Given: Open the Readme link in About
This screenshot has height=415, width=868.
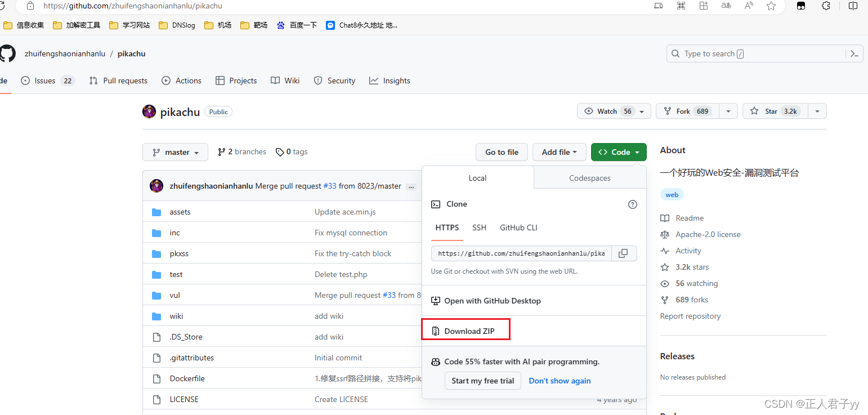Looking at the screenshot, I should coord(682,218).
